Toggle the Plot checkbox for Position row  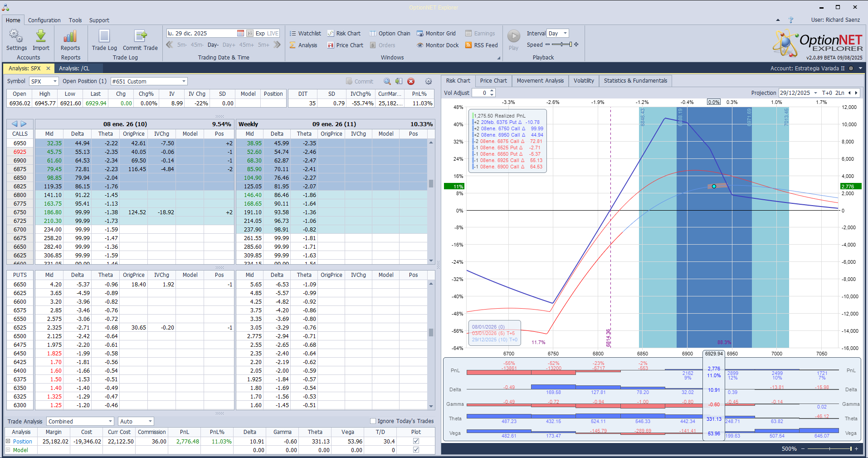coord(416,441)
